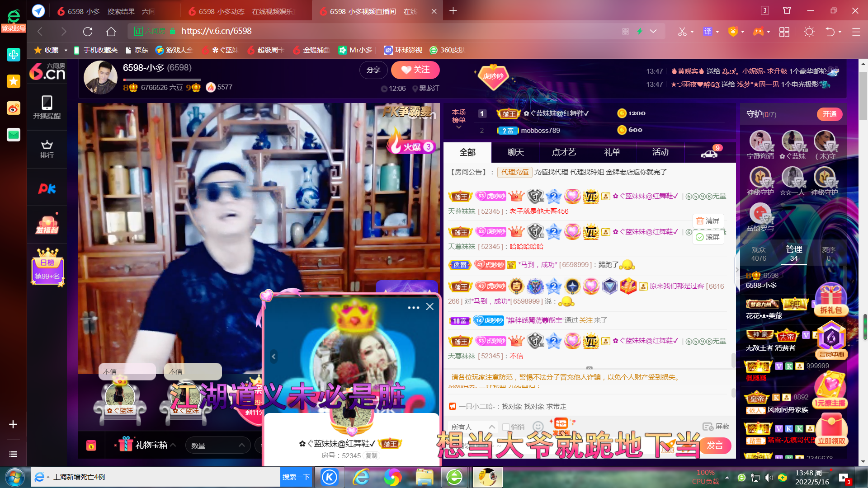Enable 滚屏 auto-scroll option
The height and width of the screenshot is (488, 868).
708,237
